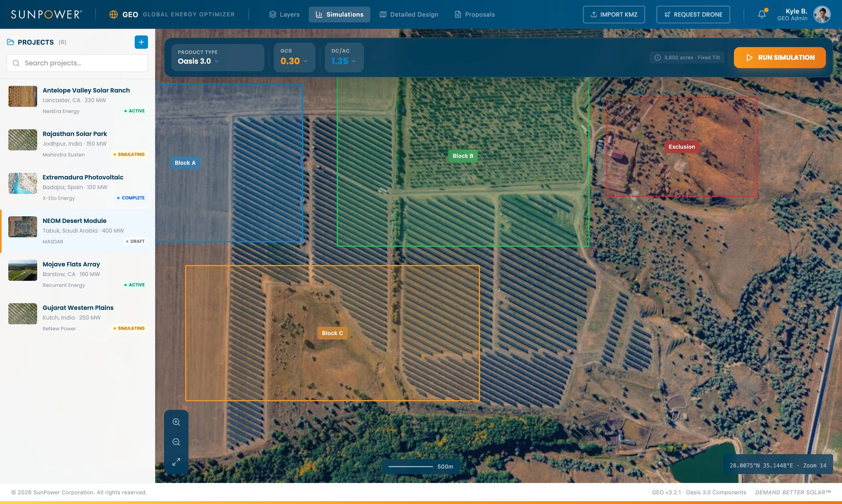This screenshot has width=842, height=504.
Task: Click the NextEra Energy client name
Action: 61,111
